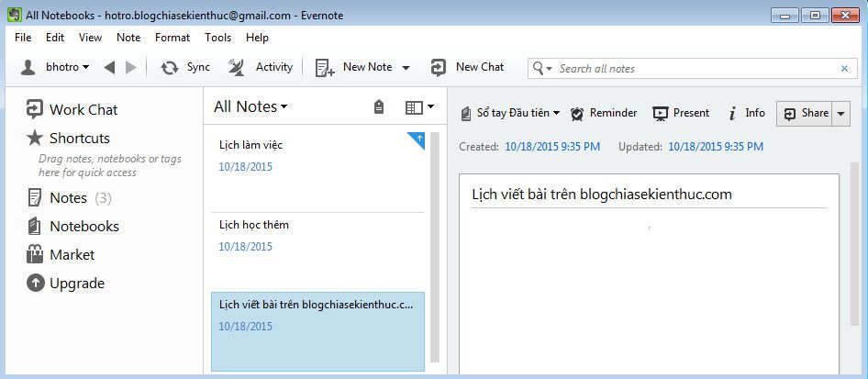Open the bhotro account dropdown
The width and height of the screenshot is (868, 379).
[x=68, y=68]
